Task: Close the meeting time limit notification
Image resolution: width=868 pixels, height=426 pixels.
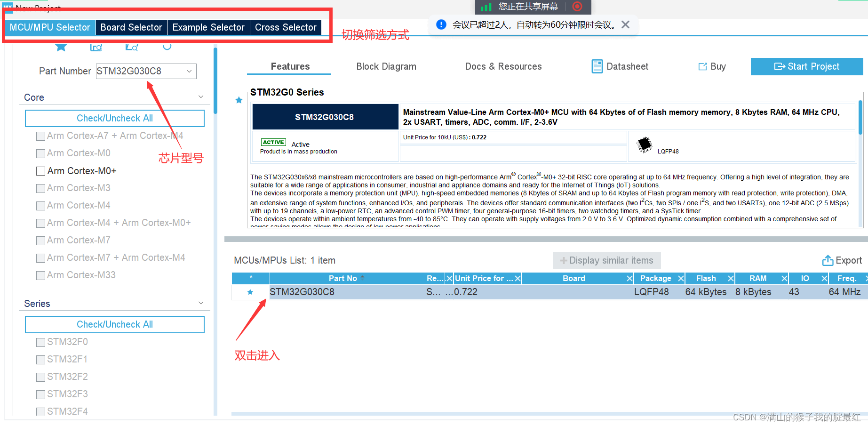Action: pyautogui.click(x=625, y=24)
